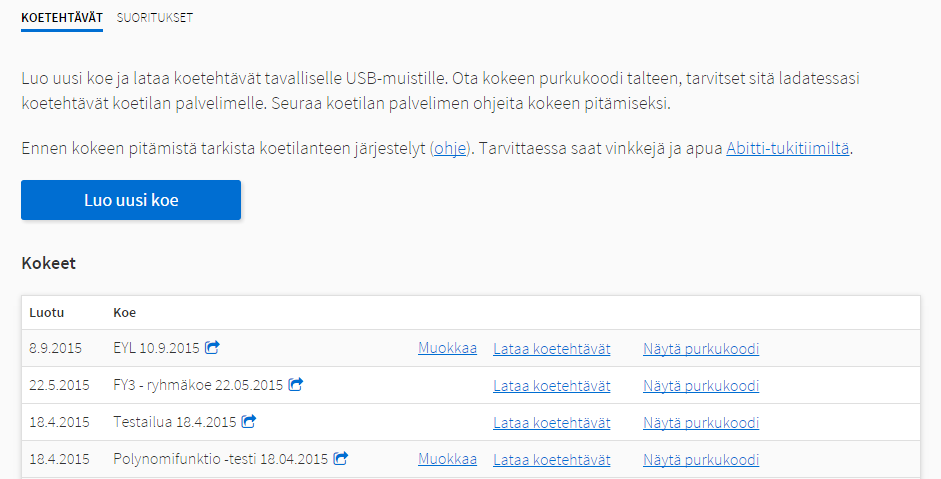Switch to the Koetehtävät tab
The width and height of the screenshot is (941, 479).
62,18
